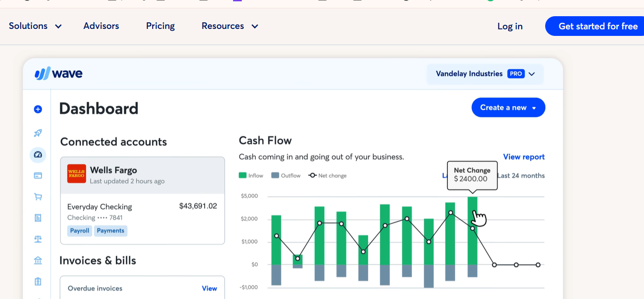This screenshot has width=644, height=299.
Task: Open the receipt sidebar icon
Action: coord(38,218)
